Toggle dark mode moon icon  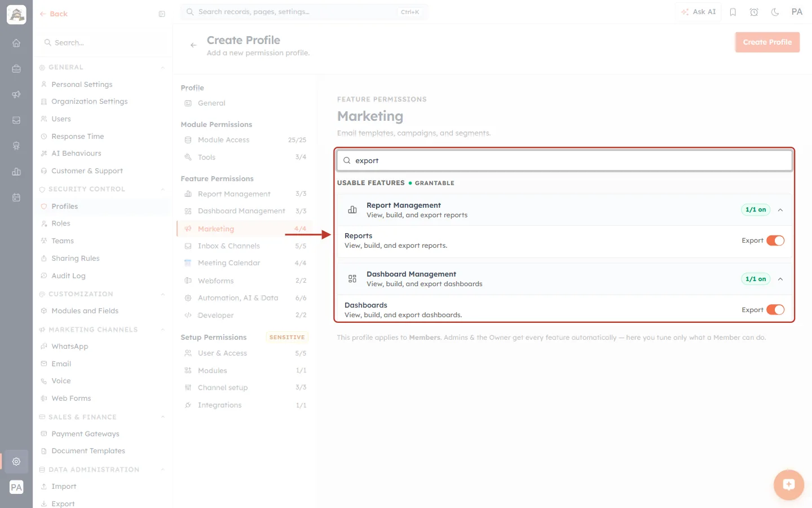[775, 12]
